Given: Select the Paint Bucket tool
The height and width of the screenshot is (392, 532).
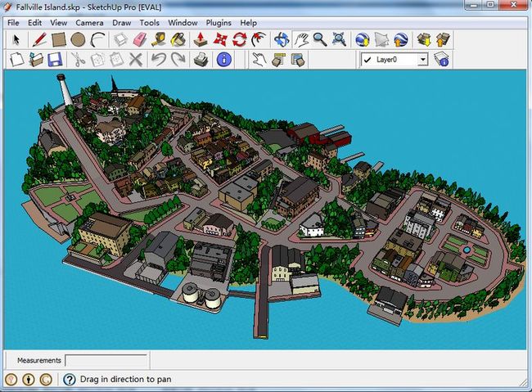Looking at the screenshot, I should click(178, 40).
